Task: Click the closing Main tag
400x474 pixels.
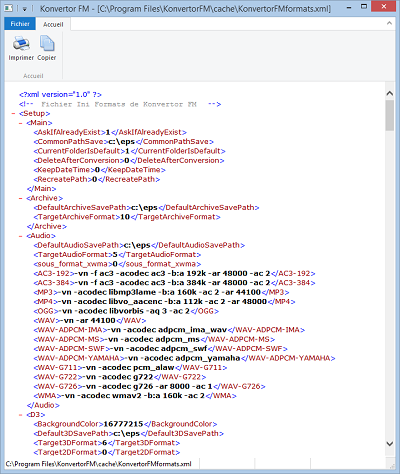Action: [41, 189]
